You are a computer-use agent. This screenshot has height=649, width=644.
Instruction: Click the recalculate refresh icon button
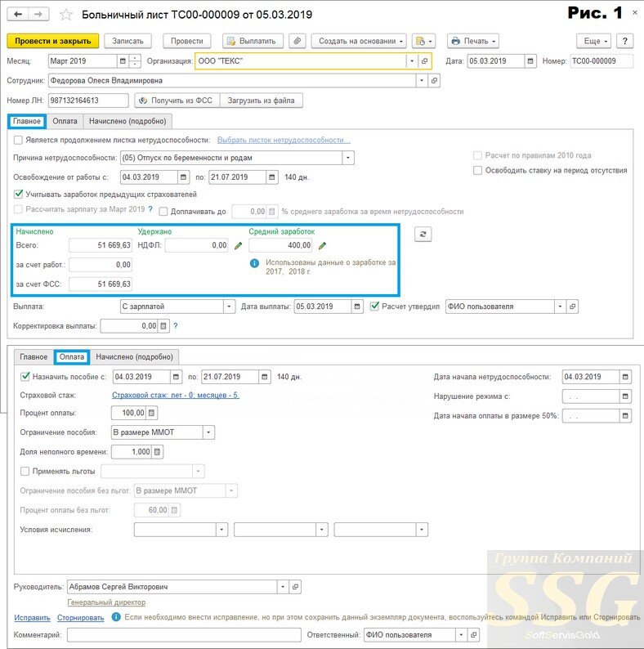tap(423, 235)
